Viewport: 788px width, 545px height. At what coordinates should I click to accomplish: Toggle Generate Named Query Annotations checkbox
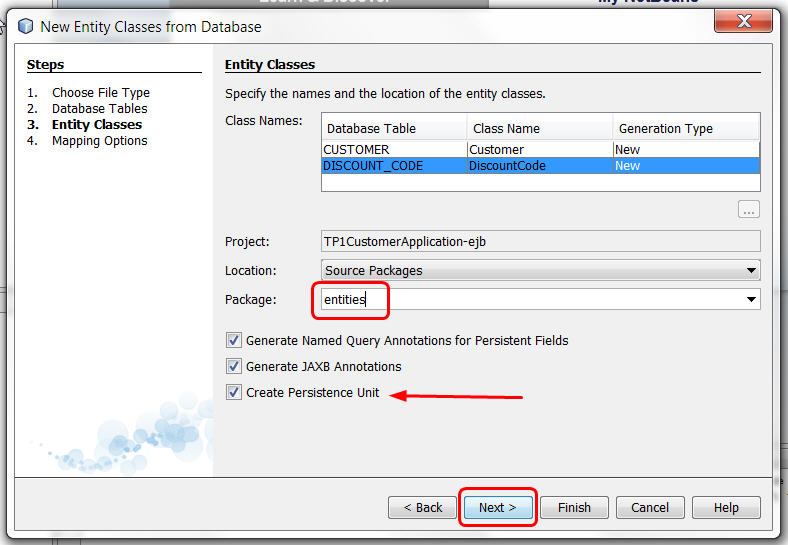[x=234, y=341]
